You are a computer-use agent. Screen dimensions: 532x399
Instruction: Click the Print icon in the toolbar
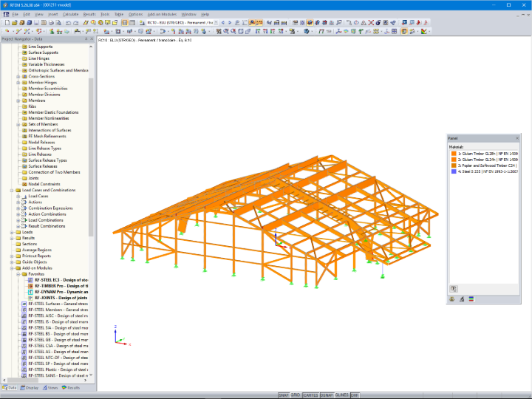(51, 23)
